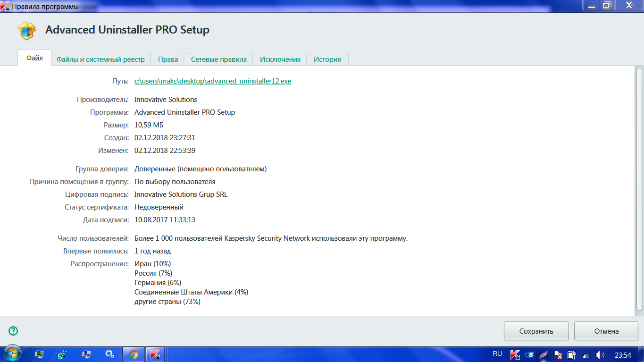Click the green monitor taskbar shortcut
644x362 pixels.
point(39,354)
